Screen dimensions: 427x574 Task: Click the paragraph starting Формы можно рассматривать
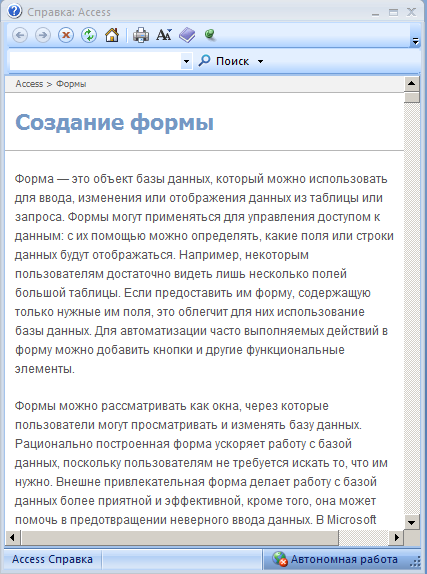point(201,463)
